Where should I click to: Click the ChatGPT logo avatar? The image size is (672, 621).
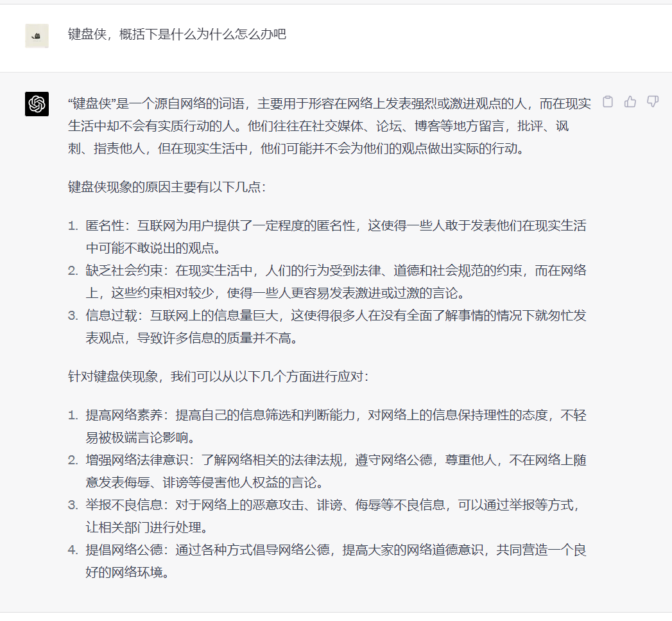[x=37, y=104]
